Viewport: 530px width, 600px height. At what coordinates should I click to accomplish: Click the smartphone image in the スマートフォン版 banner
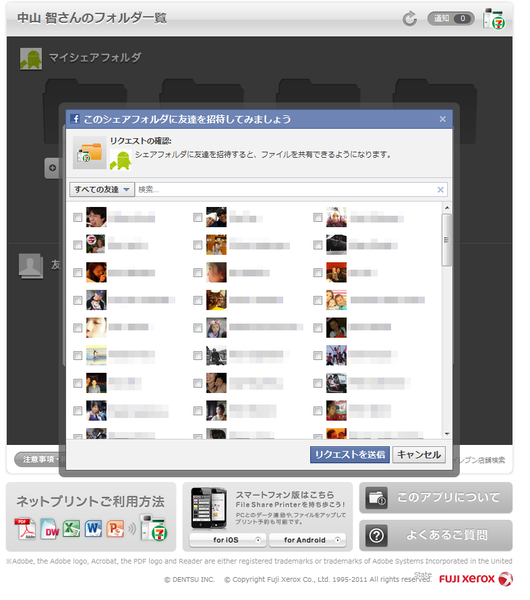[x=209, y=508]
